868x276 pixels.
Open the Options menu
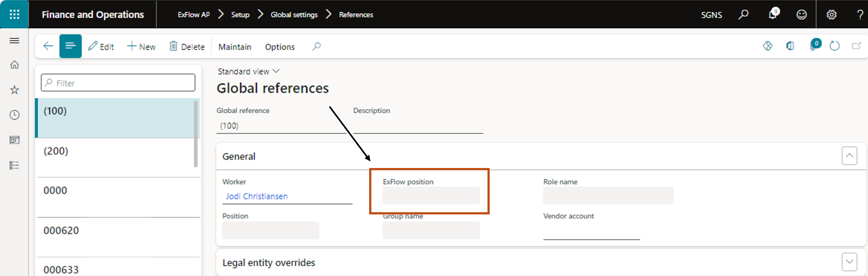click(280, 47)
